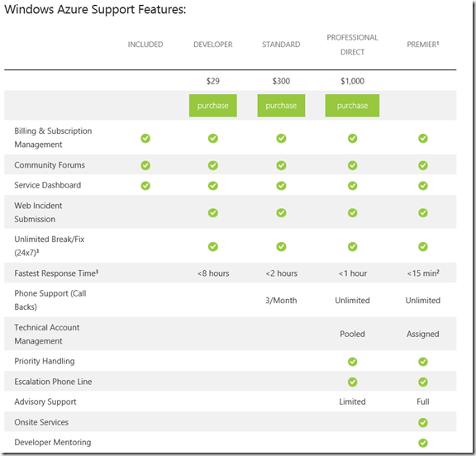Select the PREMIER column header
Screen dimensions: 476x456
[x=423, y=45]
